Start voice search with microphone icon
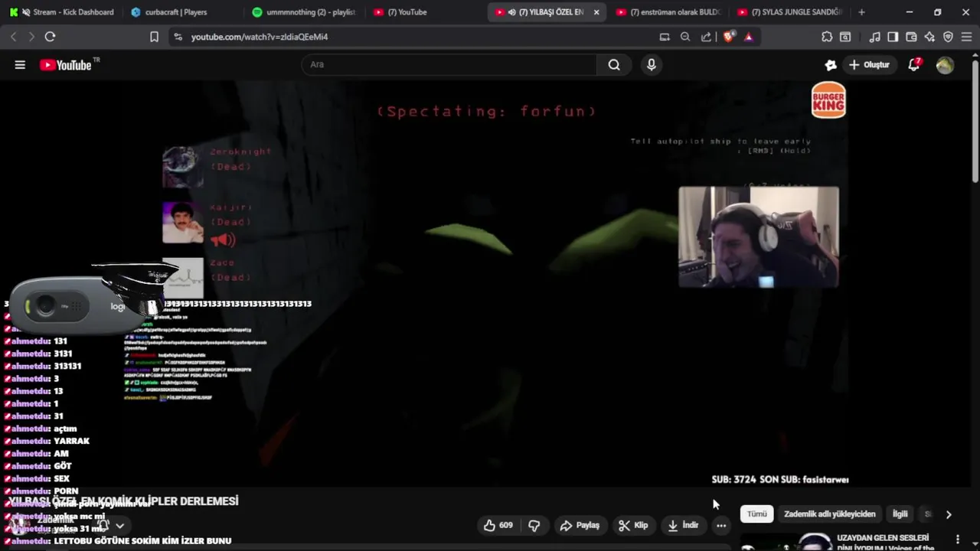 (x=652, y=65)
